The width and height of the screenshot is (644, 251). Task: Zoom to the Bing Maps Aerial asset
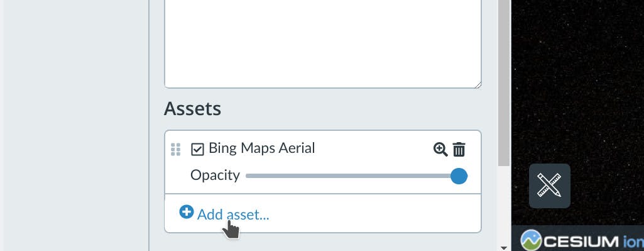click(440, 149)
